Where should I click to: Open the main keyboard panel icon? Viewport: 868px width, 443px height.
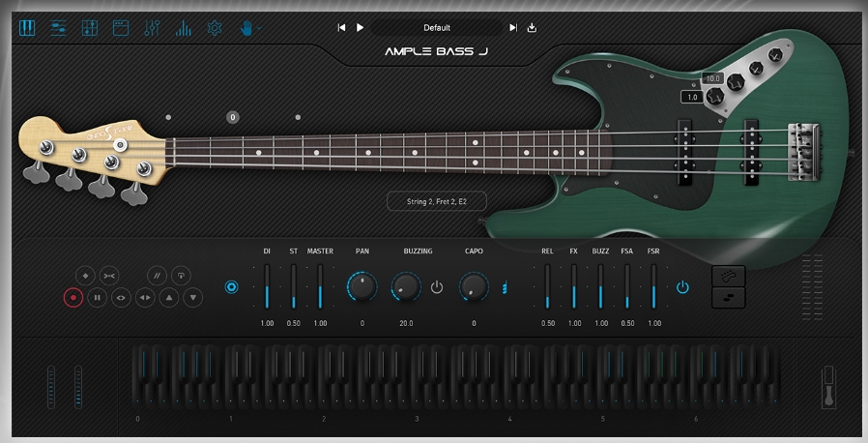click(27, 28)
